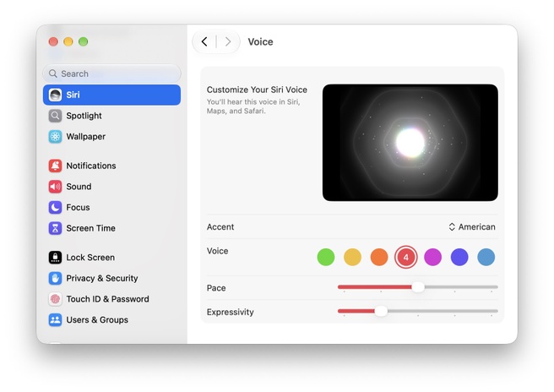Click the Focus moon icon

tap(55, 208)
